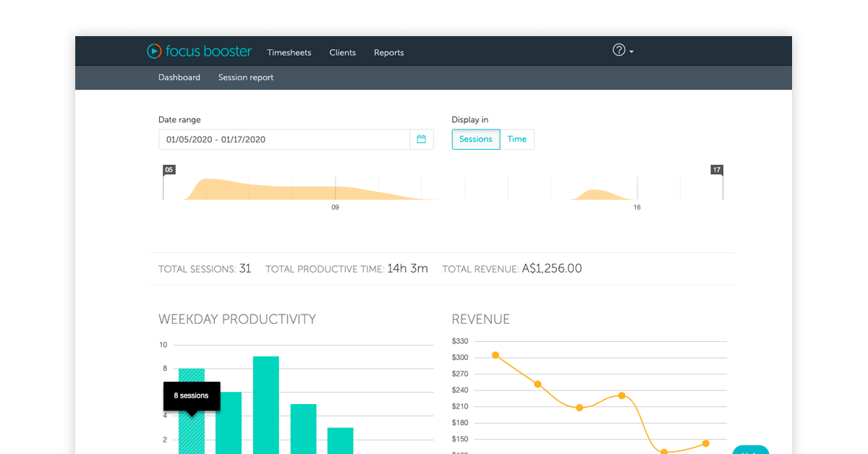Screen dimensions: 868x454
Task: Open the Timesheets menu
Action: pyautogui.click(x=289, y=53)
